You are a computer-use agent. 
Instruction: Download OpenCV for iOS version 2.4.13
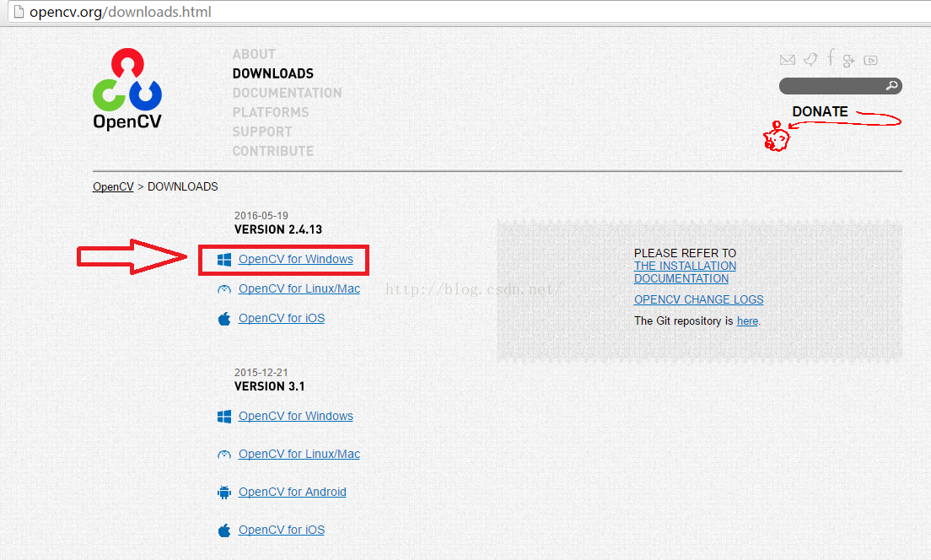(282, 318)
